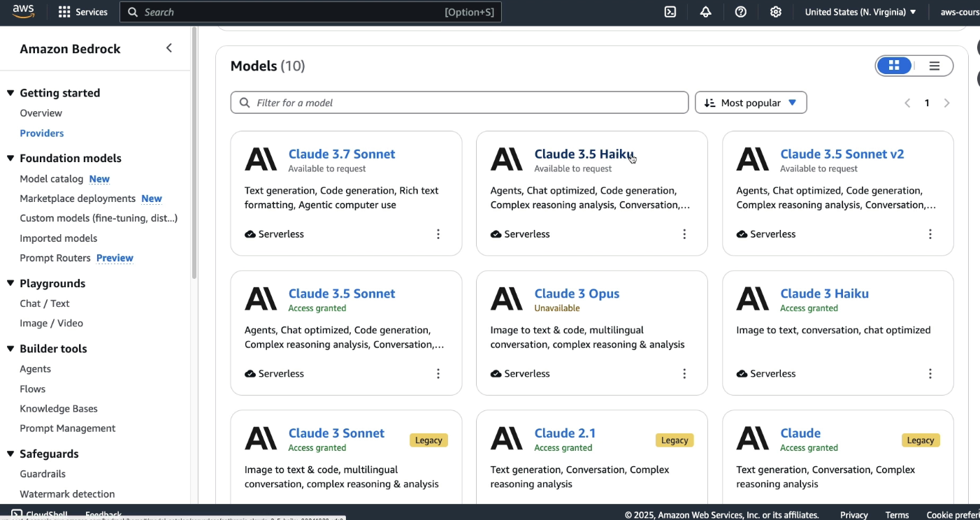Click the Privacy footer link

point(854,515)
